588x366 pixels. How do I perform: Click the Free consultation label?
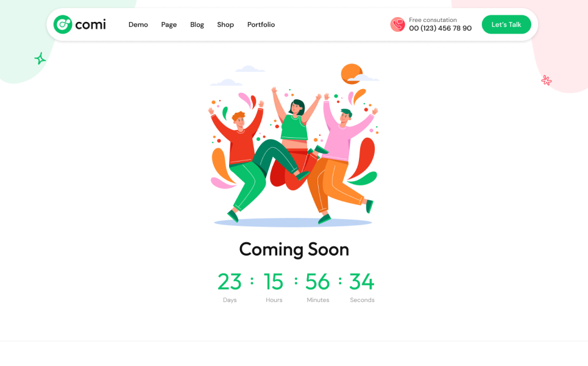pyautogui.click(x=433, y=20)
